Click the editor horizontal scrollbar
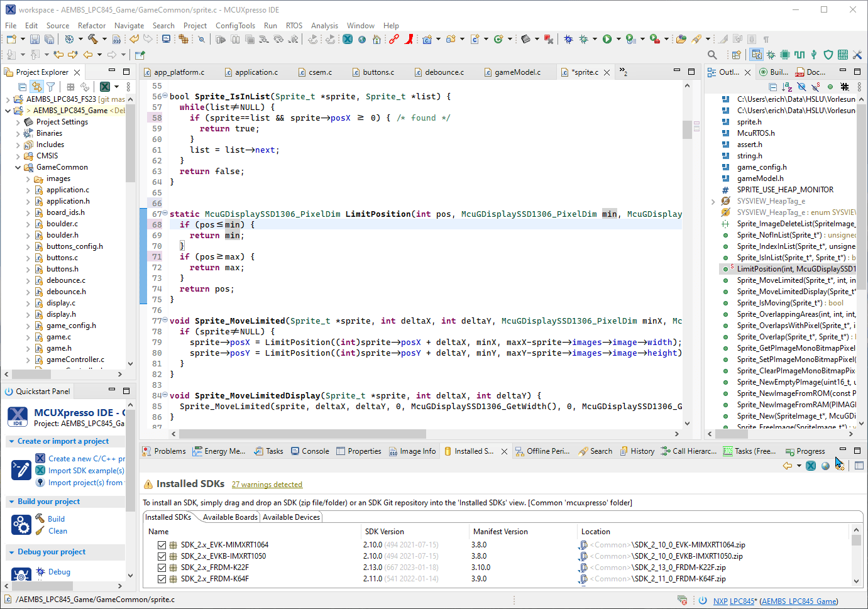The image size is (868, 609). [x=302, y=434]
